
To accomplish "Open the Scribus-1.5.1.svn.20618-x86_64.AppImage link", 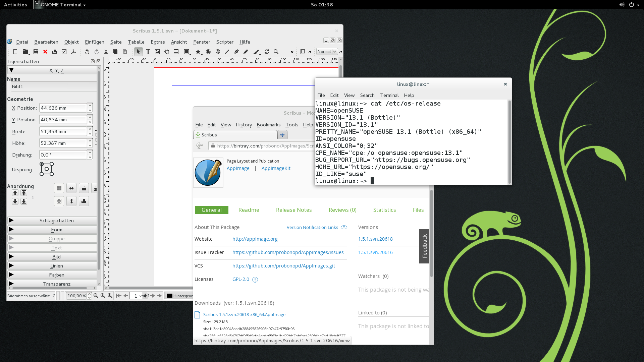I will pyautogui.click(x=244, y=314).
